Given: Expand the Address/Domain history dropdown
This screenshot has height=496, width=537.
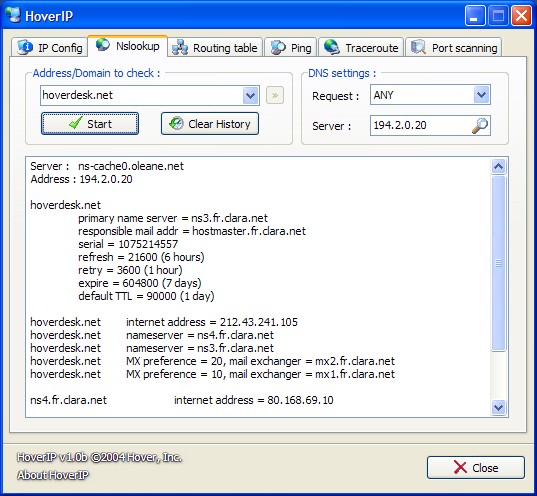Looking at the screenshot, I should 251,96.
